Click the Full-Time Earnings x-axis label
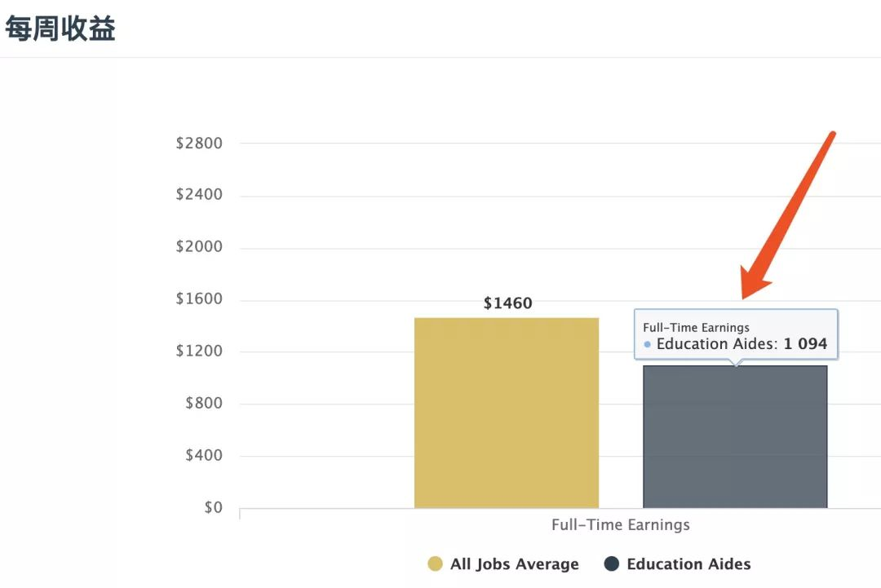881x588 pixels. (621, 524)
